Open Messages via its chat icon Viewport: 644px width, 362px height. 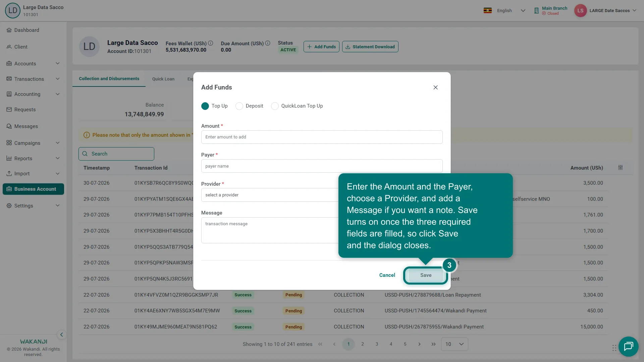(9, 126)
